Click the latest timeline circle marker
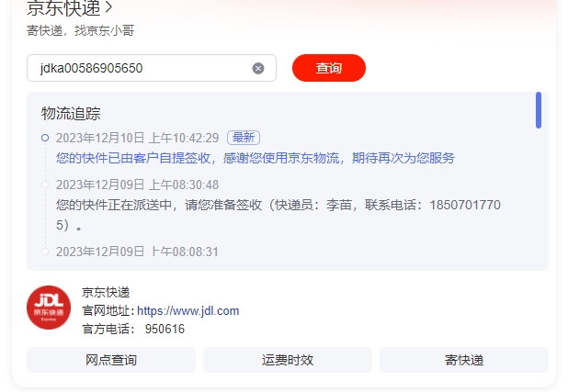 click(45, 138)
